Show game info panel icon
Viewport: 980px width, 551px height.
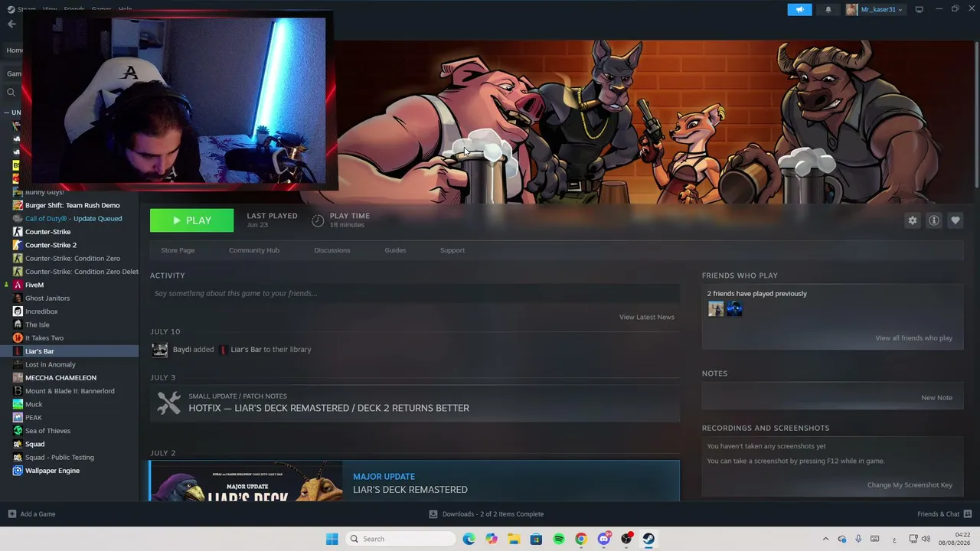tap(934, 220)
